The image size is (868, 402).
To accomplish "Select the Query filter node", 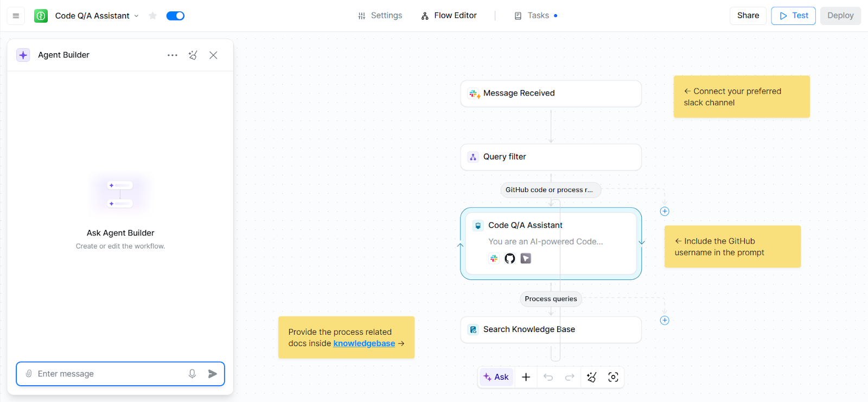I will click(x=551, y=157).
